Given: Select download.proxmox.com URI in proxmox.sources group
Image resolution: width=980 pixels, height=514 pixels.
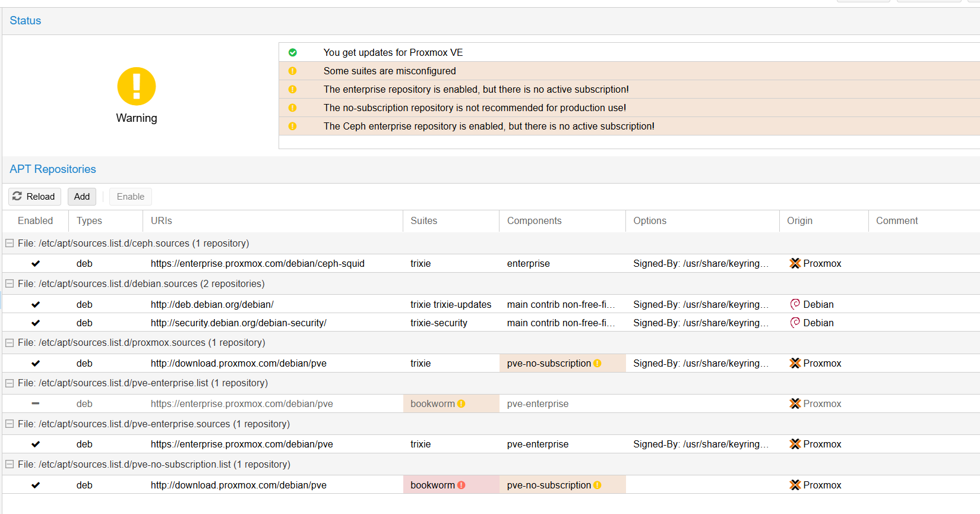Looking at the screenshot, I should pos(239,363).
